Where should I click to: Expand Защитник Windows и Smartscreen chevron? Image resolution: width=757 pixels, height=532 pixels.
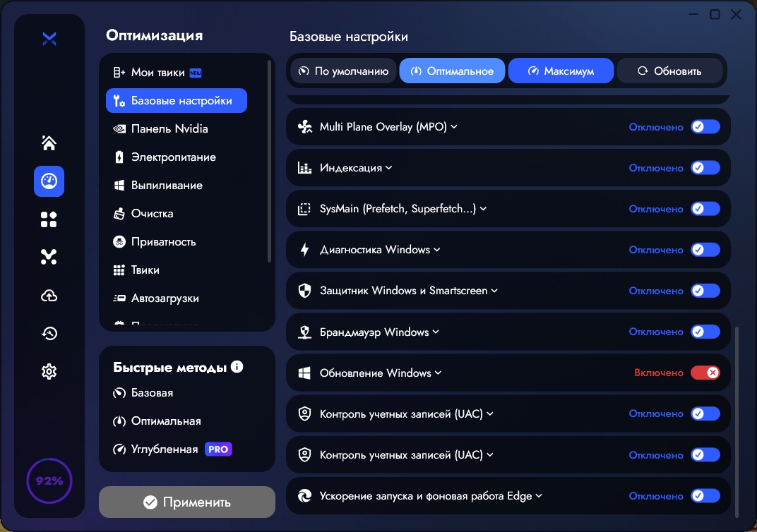[494, 291]
